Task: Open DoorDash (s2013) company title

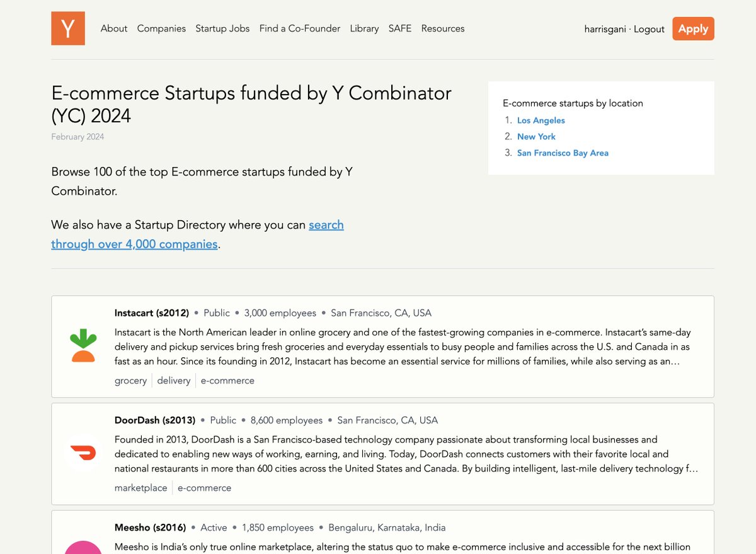Action: click(x=155, y=420)
